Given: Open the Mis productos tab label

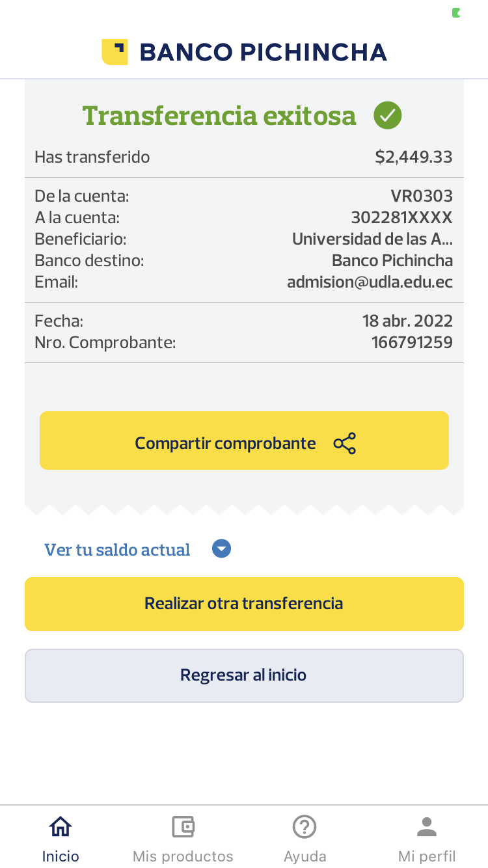Looking at the screenshot, I should point(183,856).
